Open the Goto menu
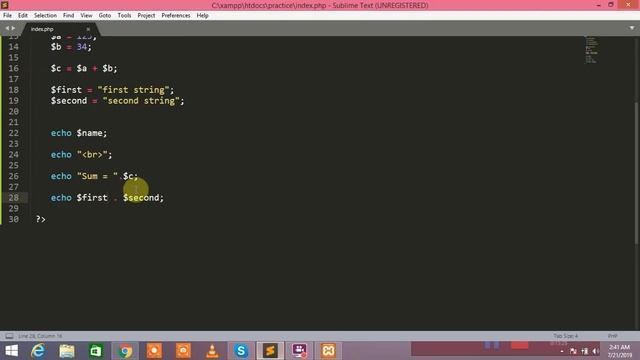Image resolution: width=640 pixels, height=360 pixels. (x=104, y=16)
